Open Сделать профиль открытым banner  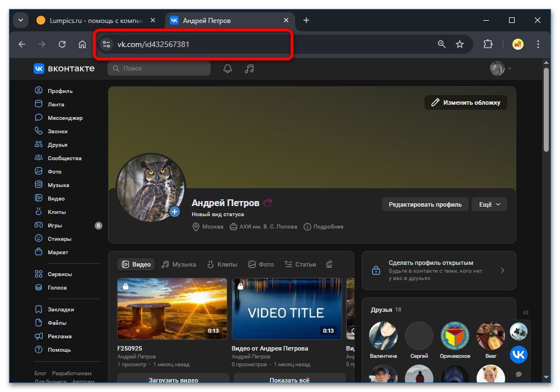coord(438,270)
